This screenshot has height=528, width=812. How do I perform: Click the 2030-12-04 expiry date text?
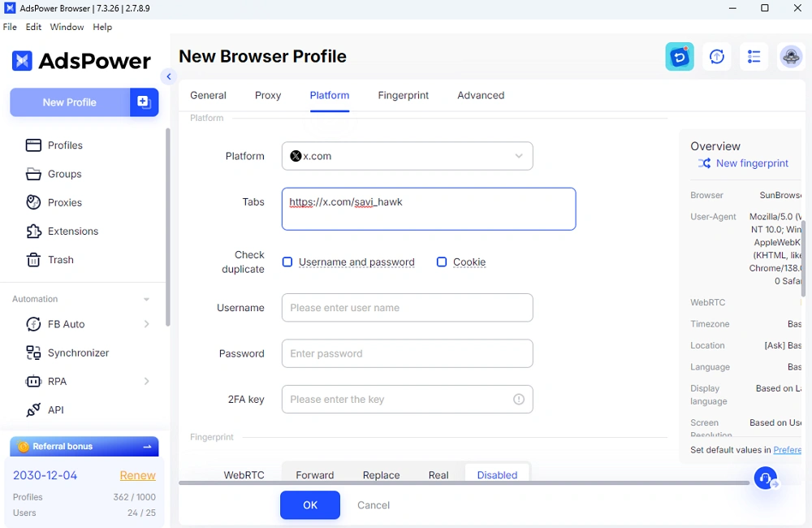coord(45,475)
